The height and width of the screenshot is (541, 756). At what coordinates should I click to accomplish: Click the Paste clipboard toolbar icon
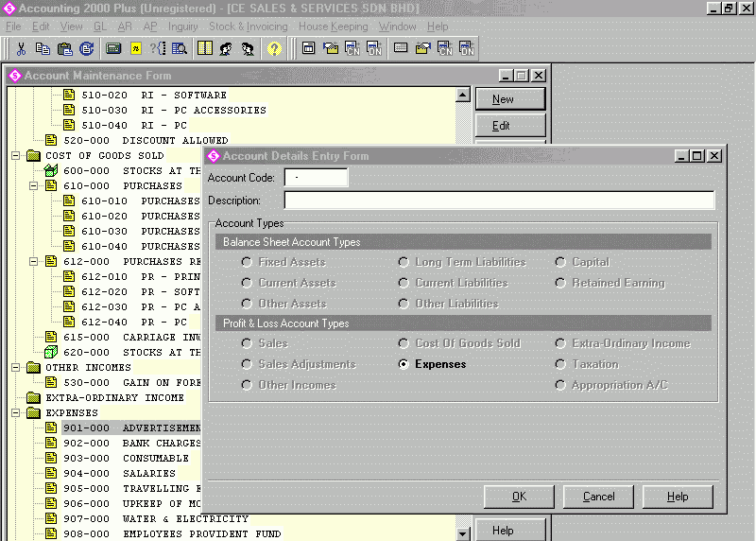(x=64, y=49)
